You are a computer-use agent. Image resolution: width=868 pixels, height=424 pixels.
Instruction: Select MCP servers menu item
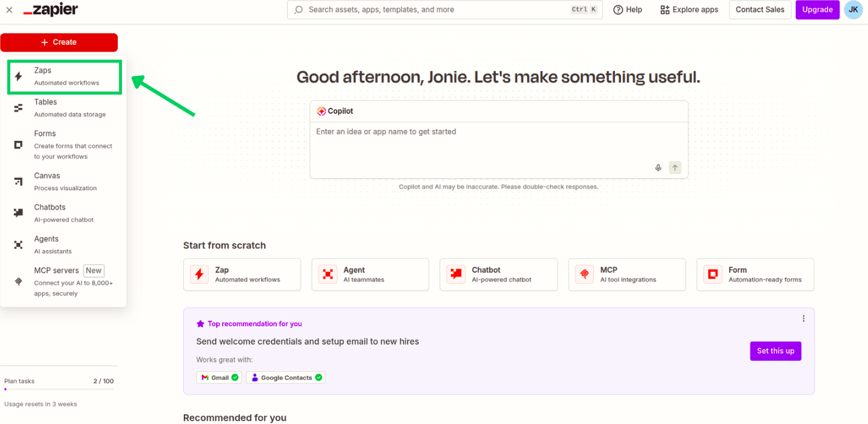(64, 282)
